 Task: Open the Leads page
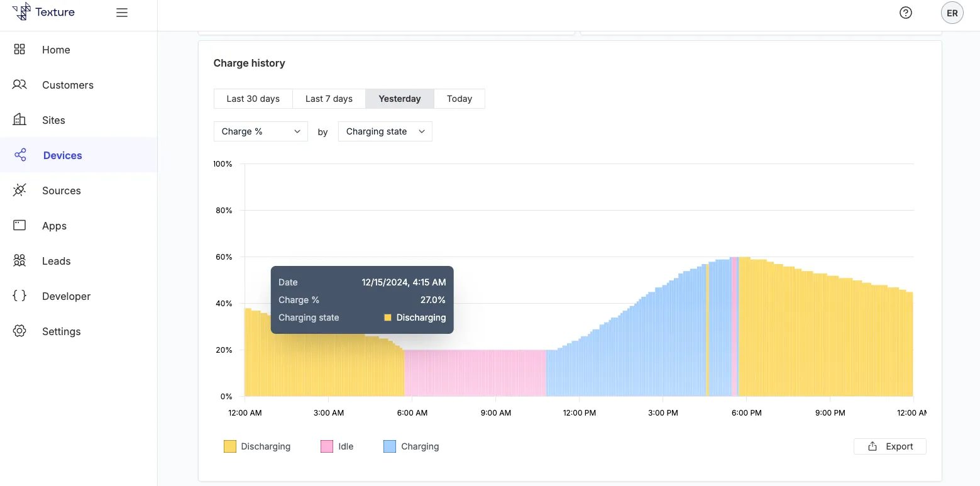tap(79, 261)
